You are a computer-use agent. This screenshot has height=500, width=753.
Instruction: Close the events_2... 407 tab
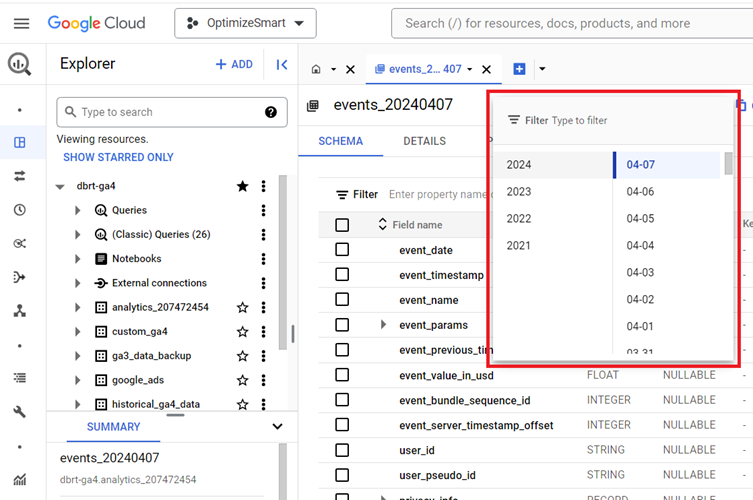486,69
